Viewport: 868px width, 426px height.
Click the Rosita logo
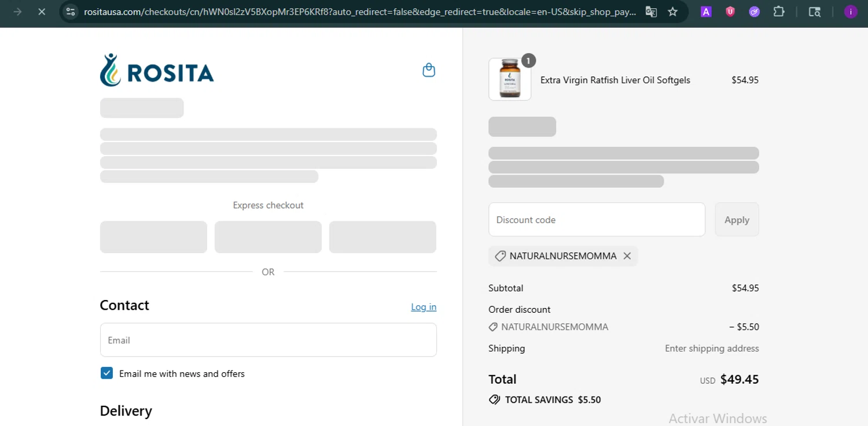[x=157, y=71]
